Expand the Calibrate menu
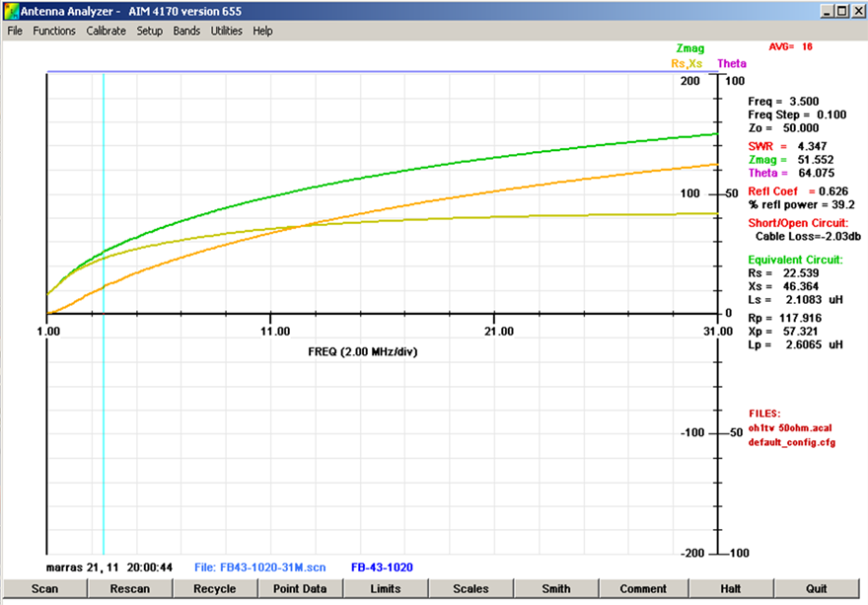The height and width of the screenshot is (605, 868). [106, 31]
